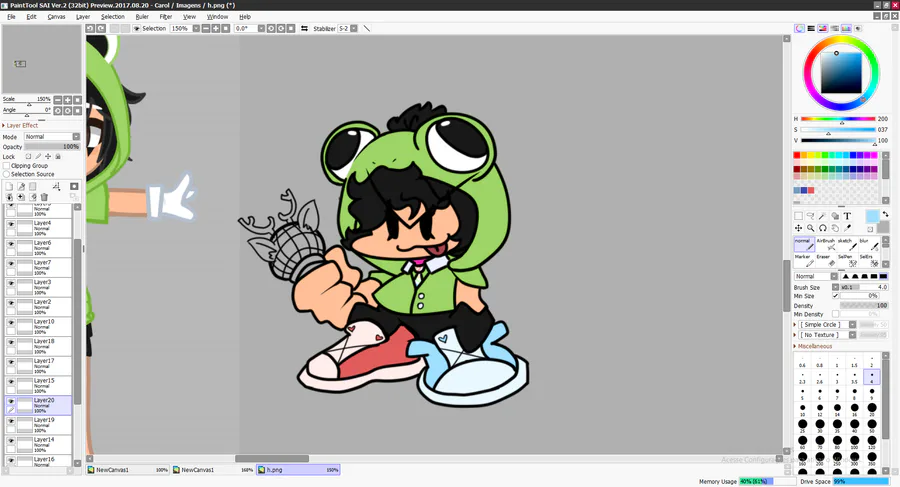Open the Canvas menu

[x=56, y=17]
